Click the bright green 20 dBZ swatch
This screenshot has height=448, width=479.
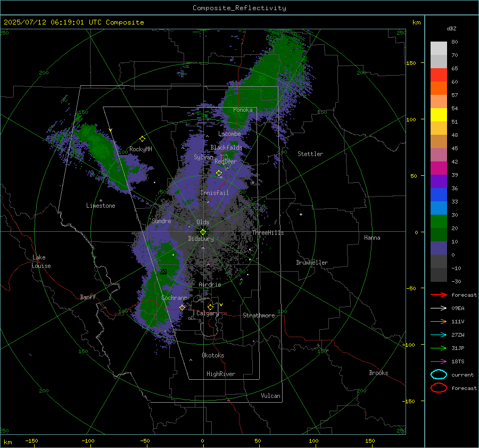coord(439,221)
